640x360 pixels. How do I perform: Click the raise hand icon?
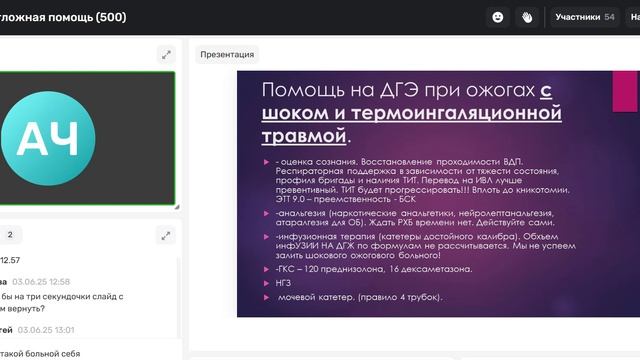click(527, 17)
